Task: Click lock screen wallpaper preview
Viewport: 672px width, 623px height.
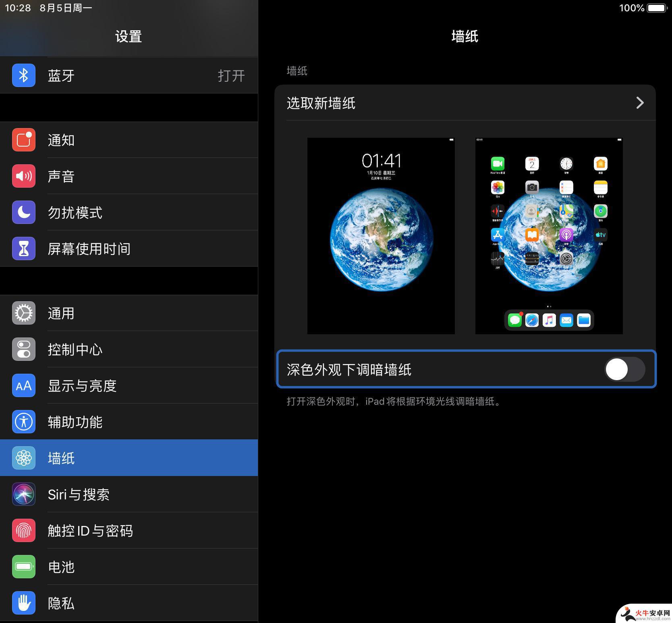Action: [x=381, y=236]
